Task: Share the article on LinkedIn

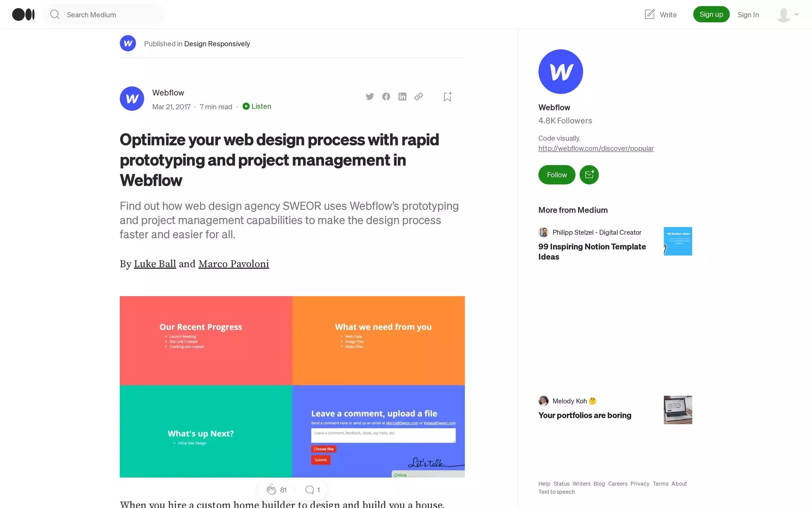Action: (402, 96)
